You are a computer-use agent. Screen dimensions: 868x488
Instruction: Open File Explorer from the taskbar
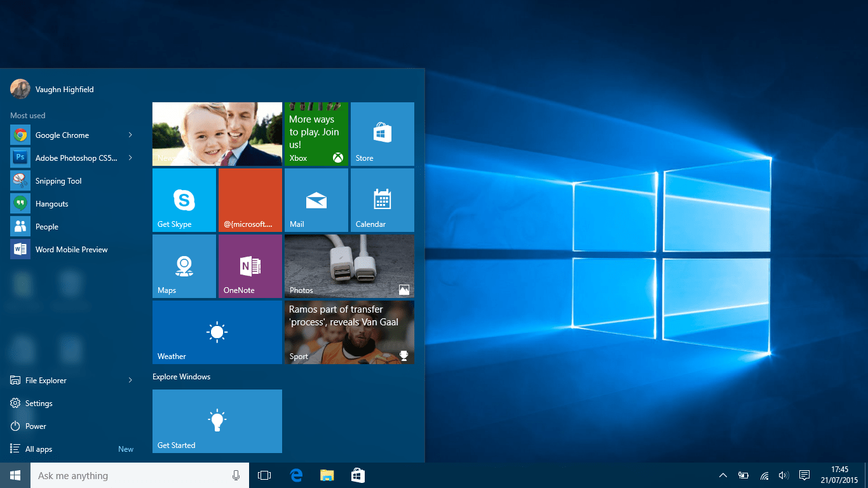point(327,475)
